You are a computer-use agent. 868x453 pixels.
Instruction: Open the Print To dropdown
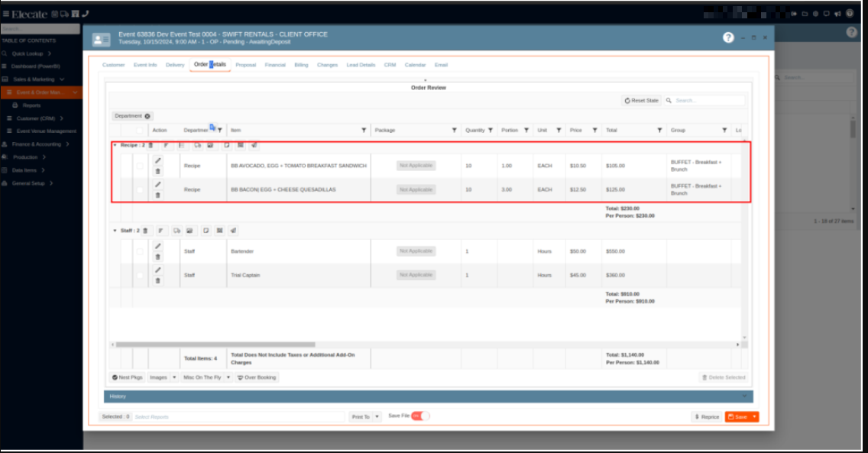[365, 417]
